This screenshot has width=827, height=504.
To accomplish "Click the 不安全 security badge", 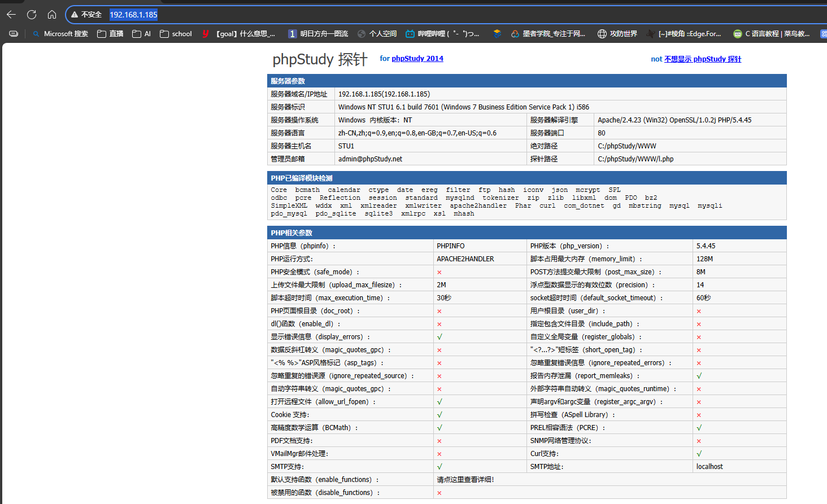I will click(86, 15).
